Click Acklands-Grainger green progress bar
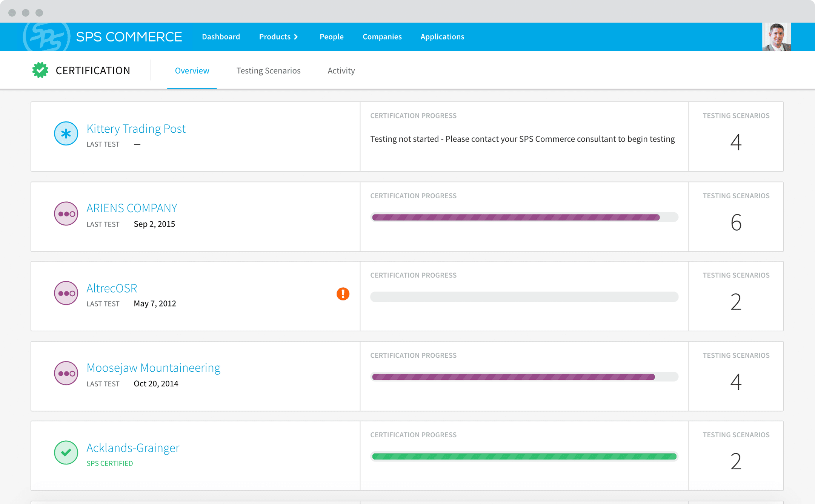 point(524,457)
